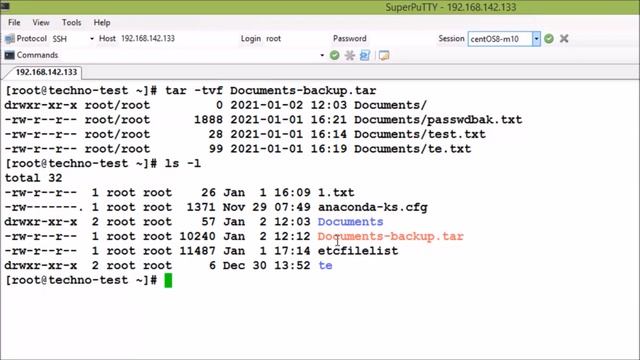Click the SuperPuTTY app icon in title bar
This screenshot has width=640, height=360.
(x=5, y=6)
